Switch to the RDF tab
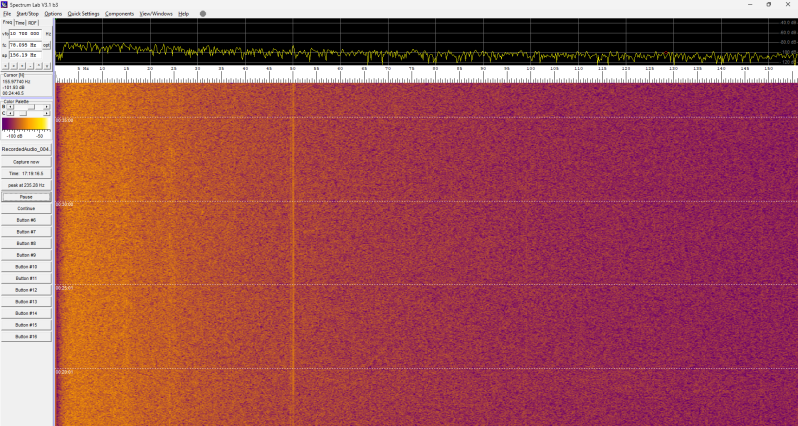 click(33, 23)
